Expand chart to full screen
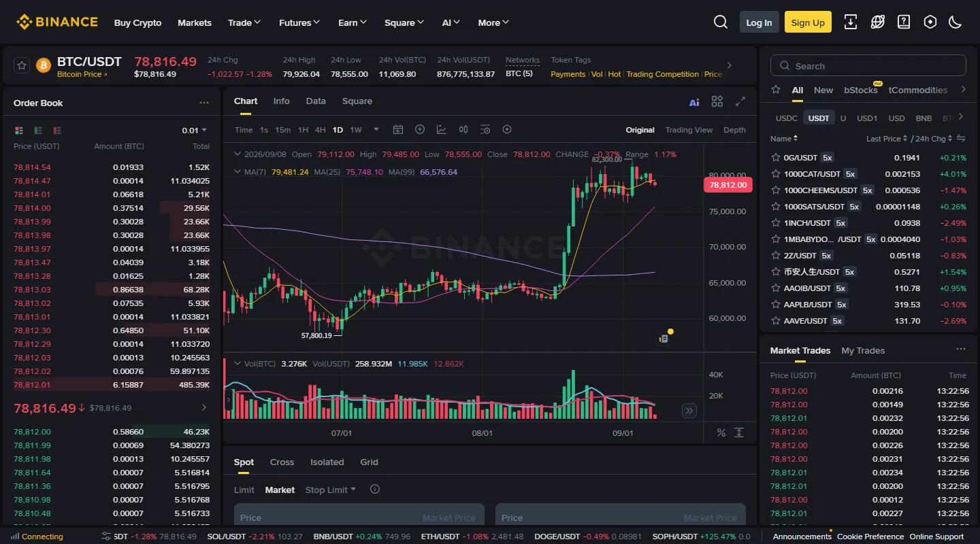Viewport: 980px width, 544px height. point(740,101)
